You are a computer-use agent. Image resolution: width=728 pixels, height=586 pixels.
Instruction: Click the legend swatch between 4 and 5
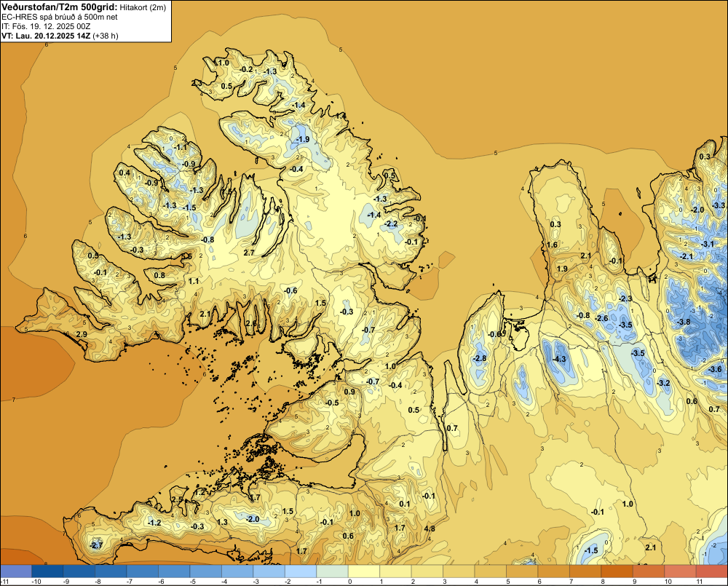[490, 571]
